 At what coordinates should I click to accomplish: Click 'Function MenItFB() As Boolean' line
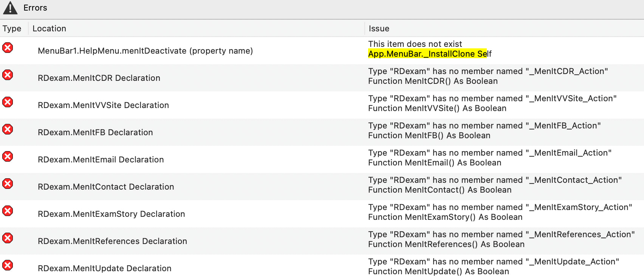point(429,136)
